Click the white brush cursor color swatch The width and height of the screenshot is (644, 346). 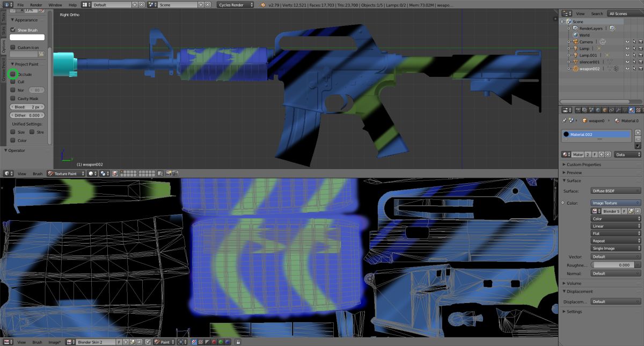[x=27, y=37]
